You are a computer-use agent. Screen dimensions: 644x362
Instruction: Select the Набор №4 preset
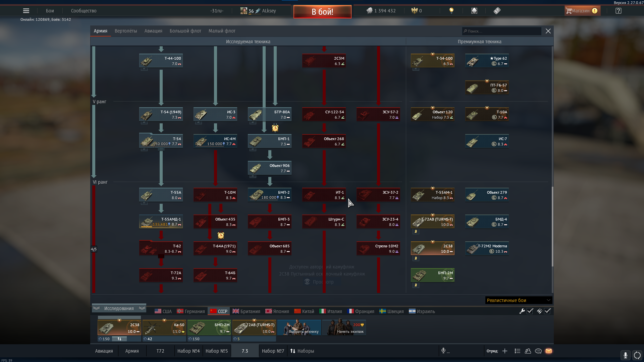[189, 351]
